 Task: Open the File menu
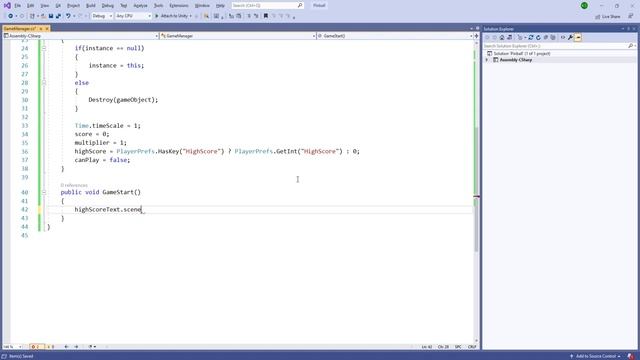pos(18,6)
